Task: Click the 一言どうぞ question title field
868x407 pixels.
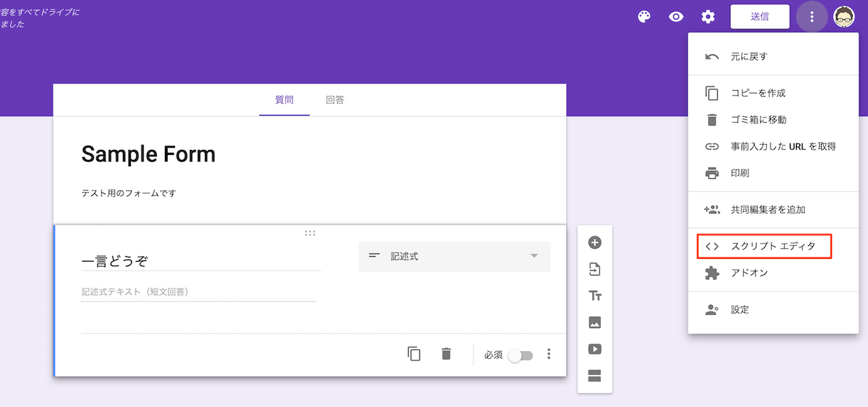Action: click(200, 260)
